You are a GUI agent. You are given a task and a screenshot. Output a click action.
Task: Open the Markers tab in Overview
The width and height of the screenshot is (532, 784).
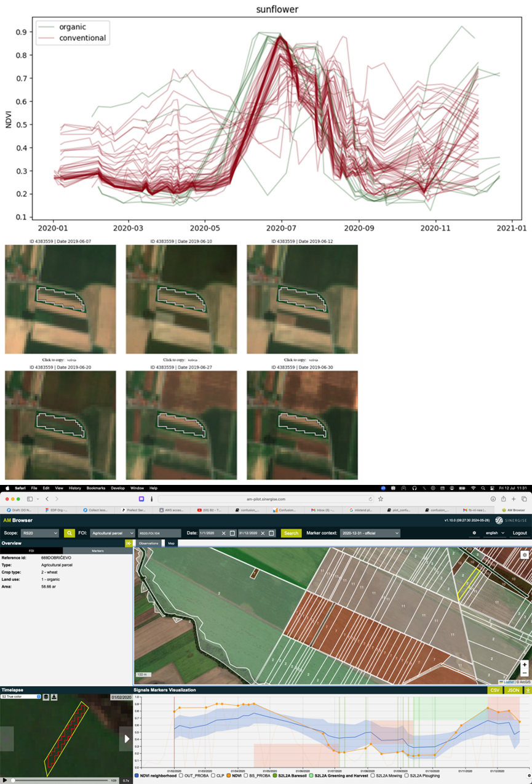pyautogui.click(x=97, y=551)
